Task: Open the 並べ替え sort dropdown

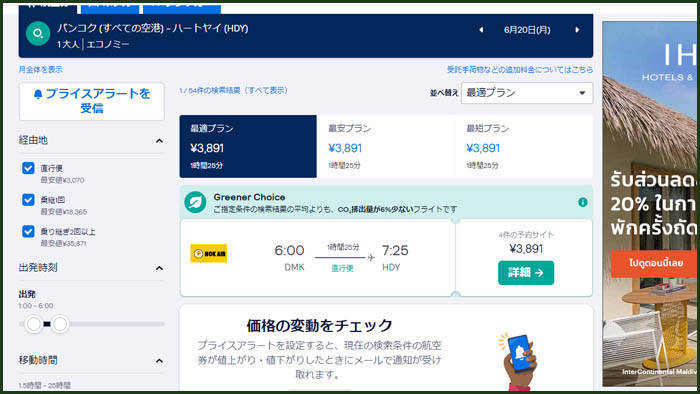Action: (527, 93)
